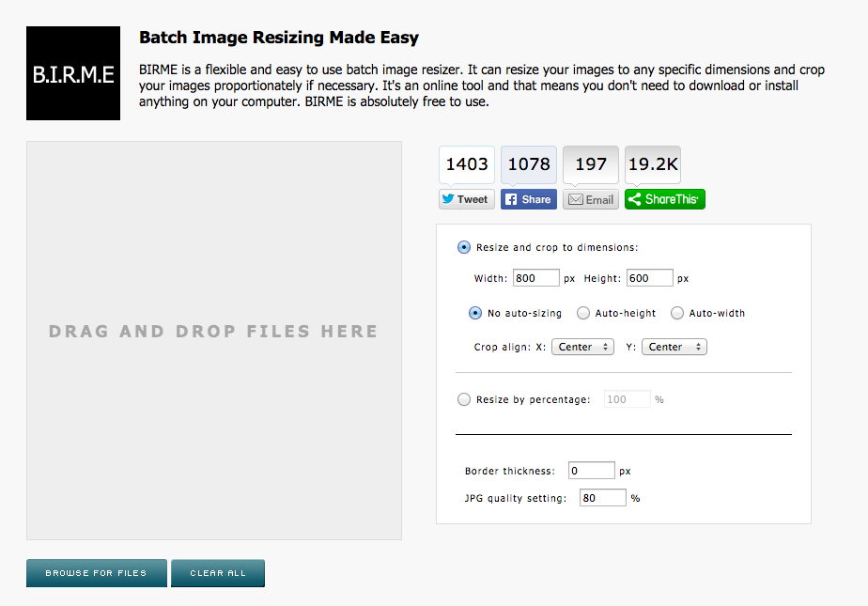868x606 pixels.
Task: Enable No auto-sizing
Action: [x=474, y=313]
